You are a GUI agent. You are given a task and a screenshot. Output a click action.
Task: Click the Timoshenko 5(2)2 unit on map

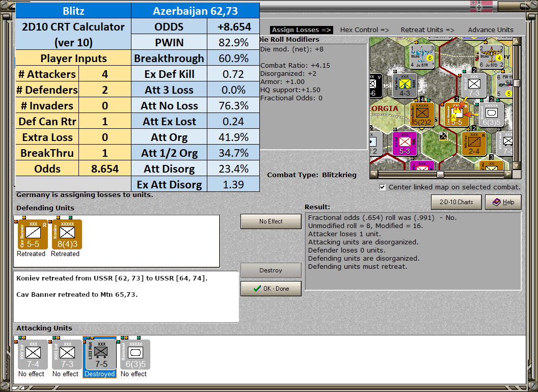422,115
